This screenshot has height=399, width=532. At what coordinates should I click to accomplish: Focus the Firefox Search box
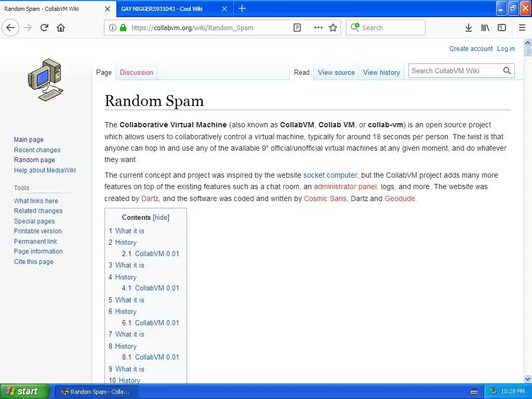pos(385,28)
